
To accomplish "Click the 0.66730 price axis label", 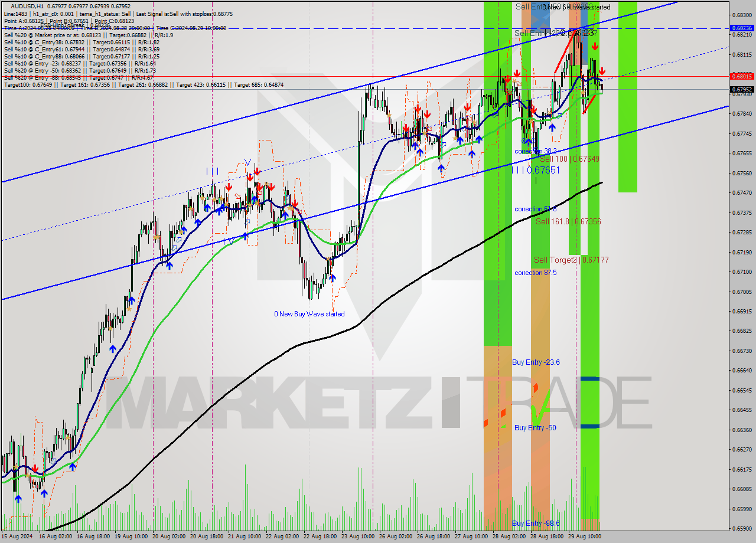I will click(742, 351).
